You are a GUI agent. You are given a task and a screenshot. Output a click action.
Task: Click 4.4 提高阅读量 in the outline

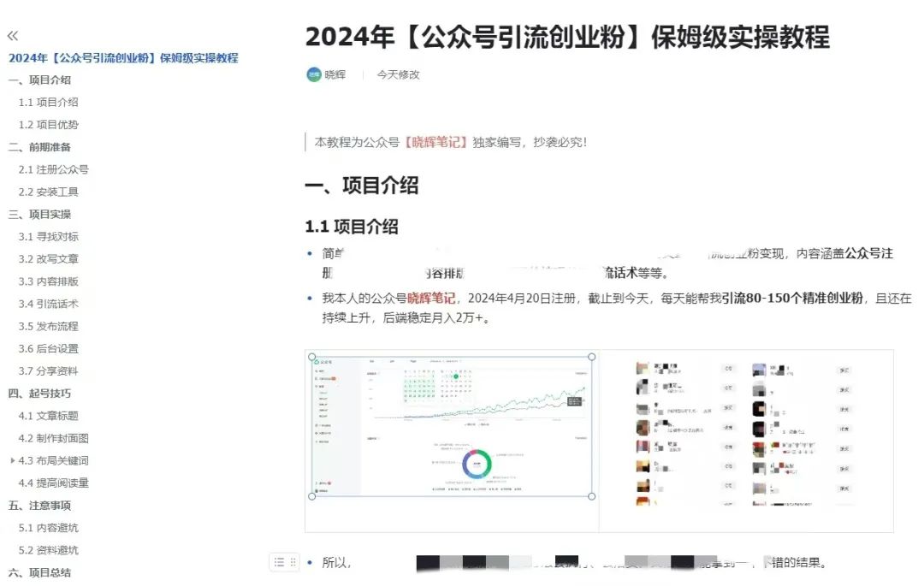50,482
